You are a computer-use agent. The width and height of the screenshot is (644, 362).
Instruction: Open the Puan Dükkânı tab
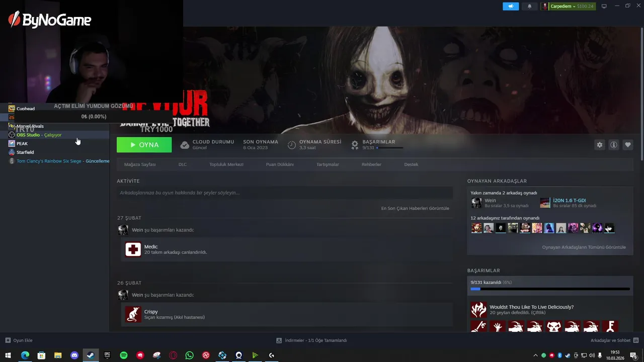coord(280,164)
